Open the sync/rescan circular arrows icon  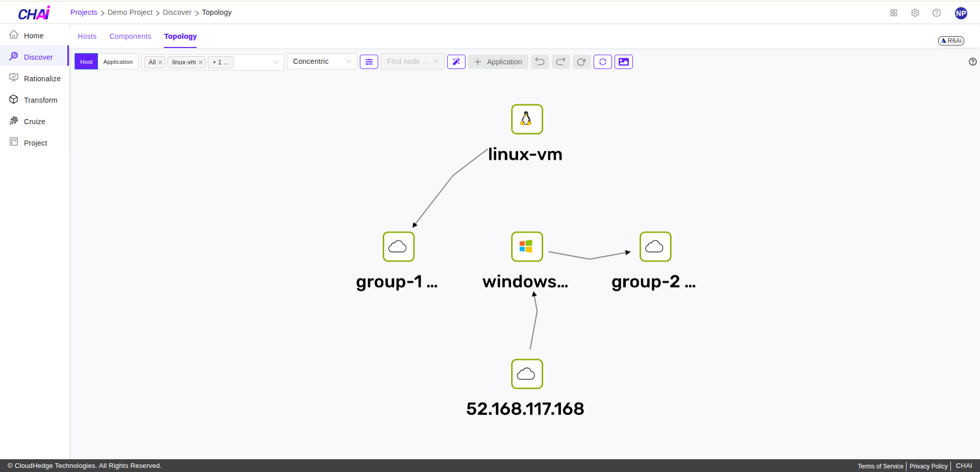point(603,61)
